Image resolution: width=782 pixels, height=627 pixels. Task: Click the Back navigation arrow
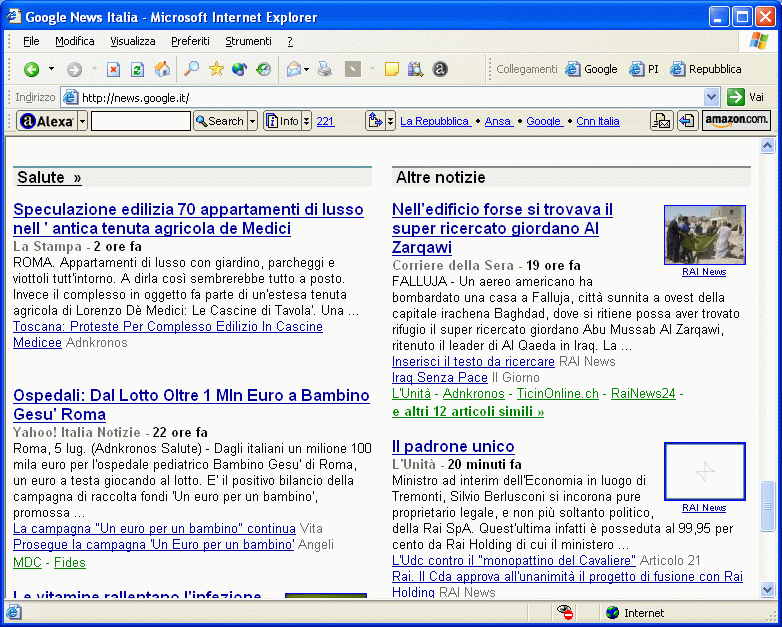[x=32, y=69]
